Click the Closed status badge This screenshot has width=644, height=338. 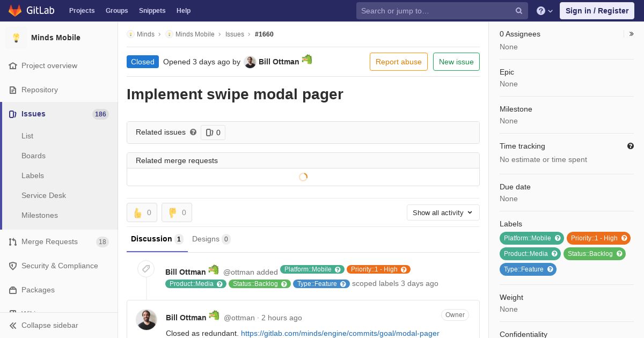click(x=143, y=62)
